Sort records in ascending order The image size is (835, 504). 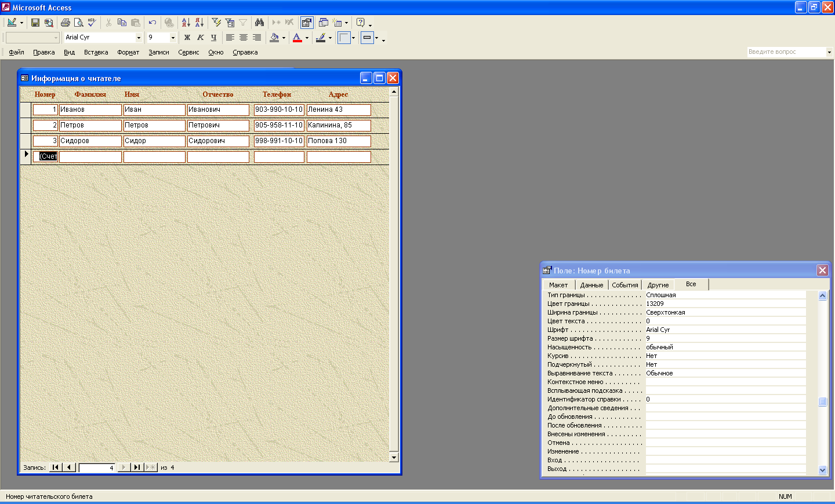point(186,23)
